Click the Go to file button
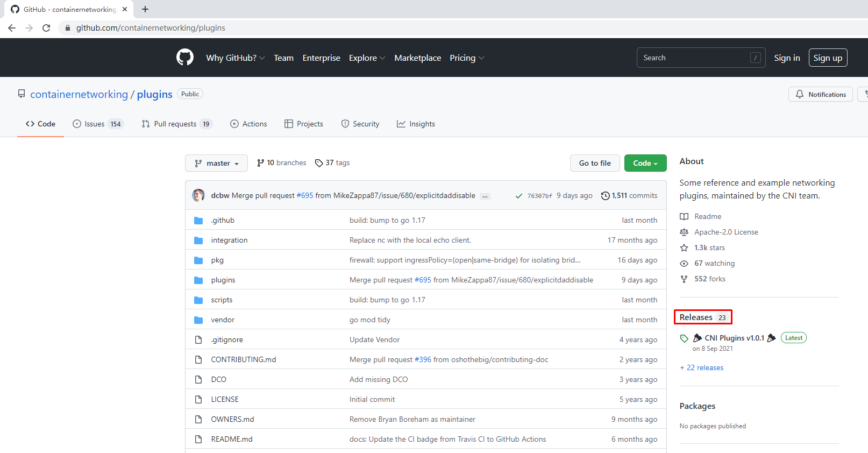 (594, 163)
